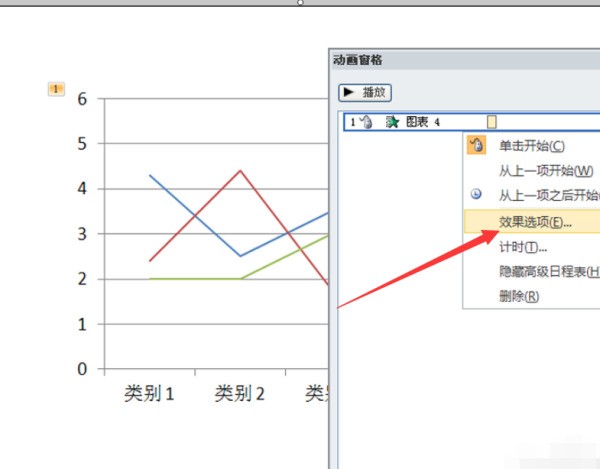Click the animation number tag beside chart
The image size is (600, 469).
click(56, 89)
